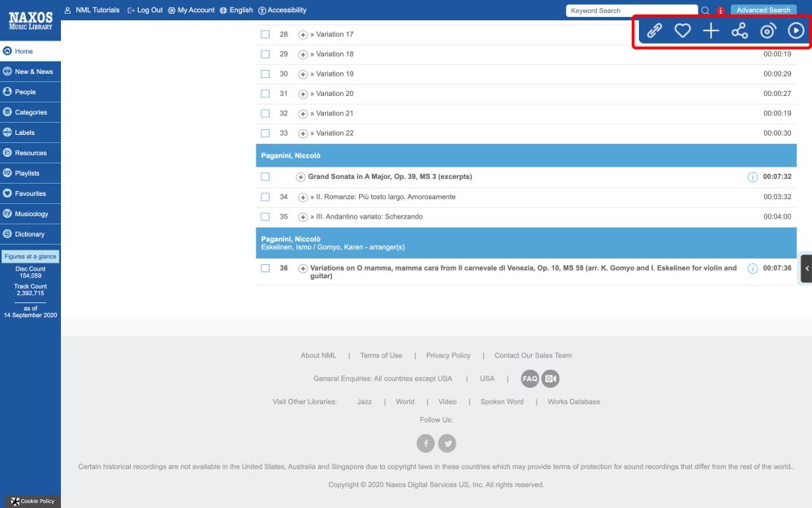Image resolution: width=812 pixels, height=508 pixels.
Task: Click Contact Our Sales Team link
Action: pyautogui.click(x=533, y=356)
